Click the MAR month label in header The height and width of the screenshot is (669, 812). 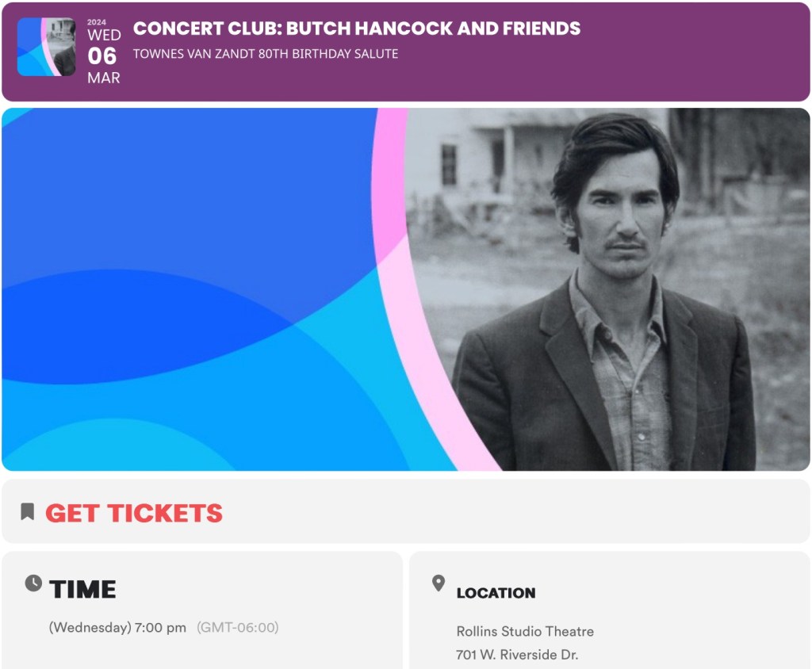pos(104,78)
